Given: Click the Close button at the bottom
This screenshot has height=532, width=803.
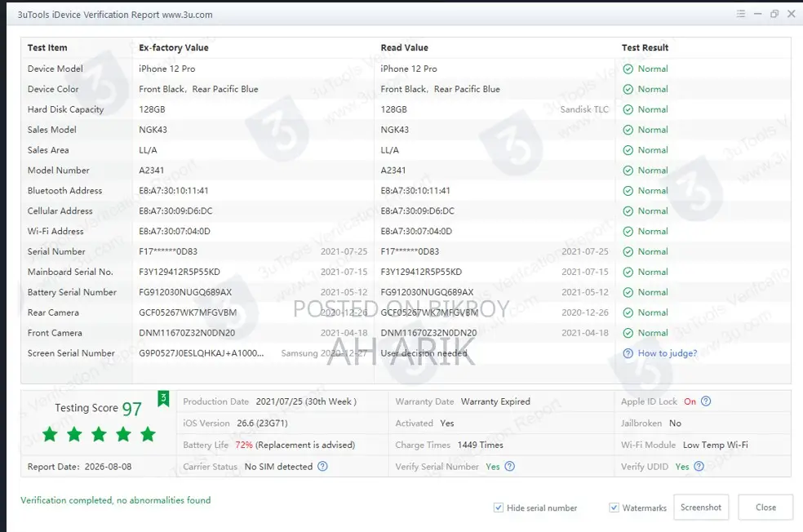Looking at the screenshot, I should (x=765, y=508).
